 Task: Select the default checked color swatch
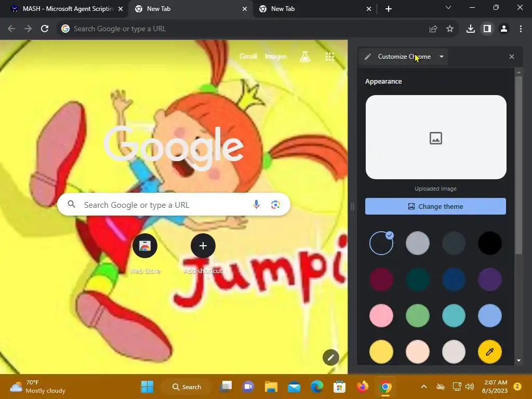[x=381, y=243]
